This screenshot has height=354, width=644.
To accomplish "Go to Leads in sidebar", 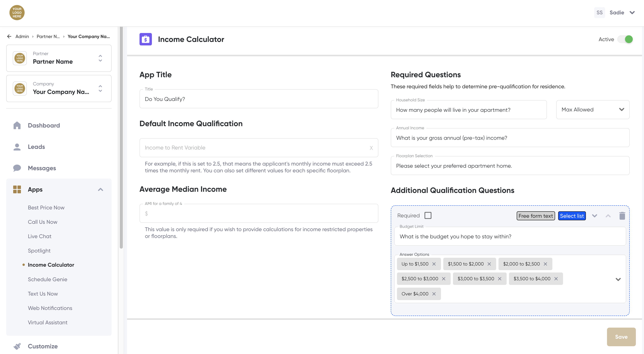I will click(x=36, y=147).
